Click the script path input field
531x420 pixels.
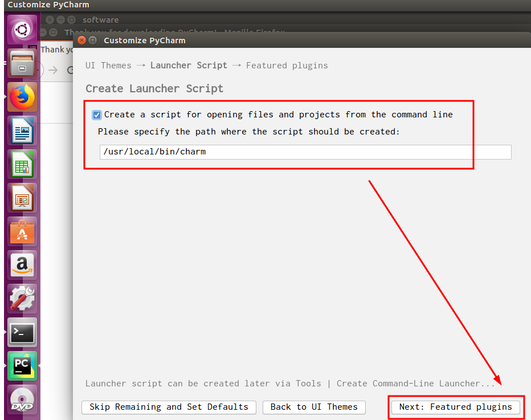(x=305, y=152)
